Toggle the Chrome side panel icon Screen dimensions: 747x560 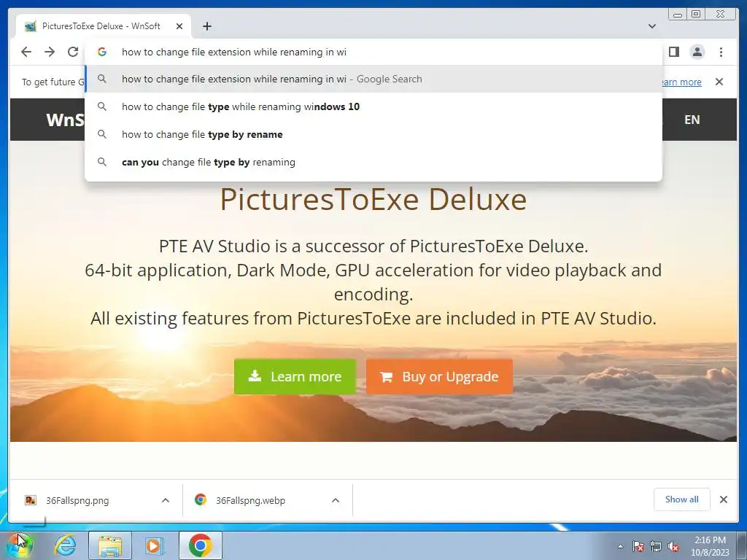click(673, 52)
